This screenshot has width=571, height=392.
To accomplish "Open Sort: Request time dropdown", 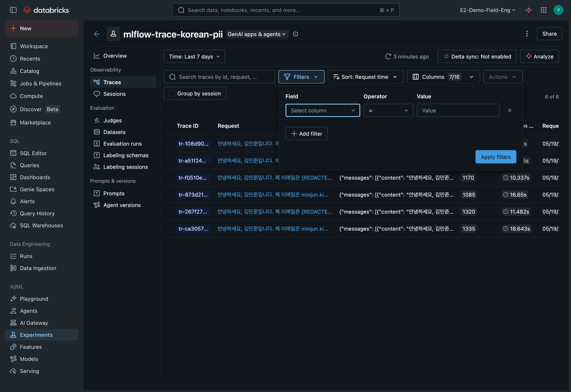I will pos(365,77).
